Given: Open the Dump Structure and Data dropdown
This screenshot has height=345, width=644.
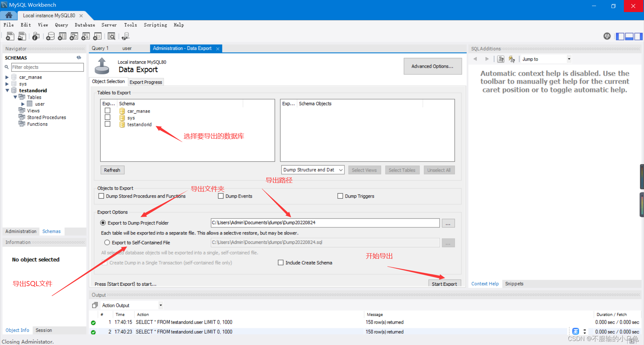Looking at the screenshot, I should pos(313,170).
